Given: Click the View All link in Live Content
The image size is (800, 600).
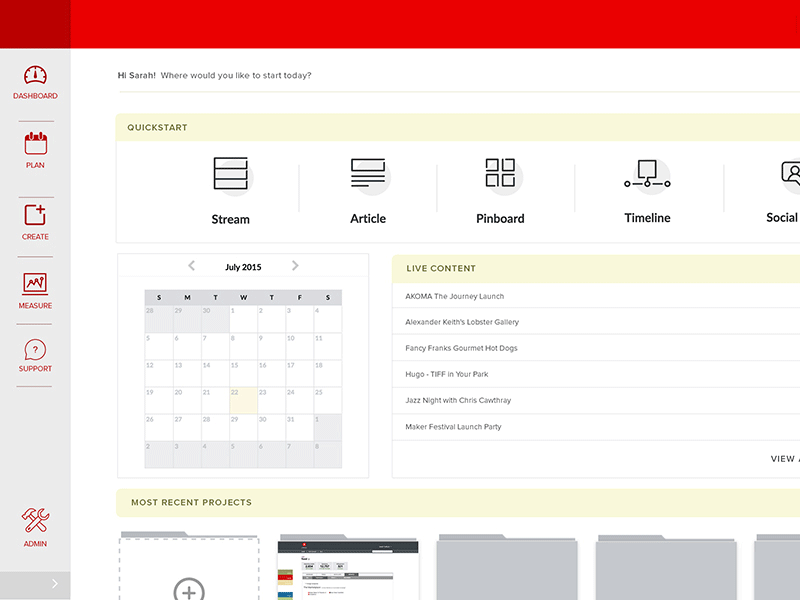Looking at the screenshot, I should click(x=785, y=459).
